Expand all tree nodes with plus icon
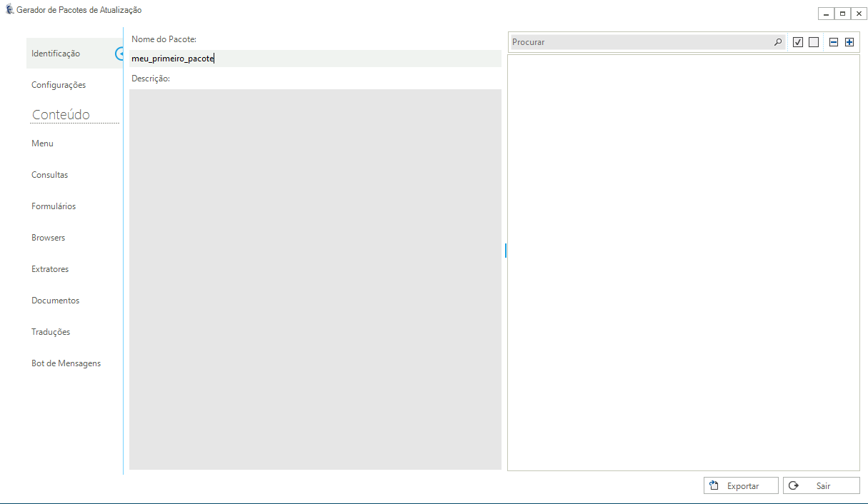Screen dimensions: 868x504 click(849, 42)
